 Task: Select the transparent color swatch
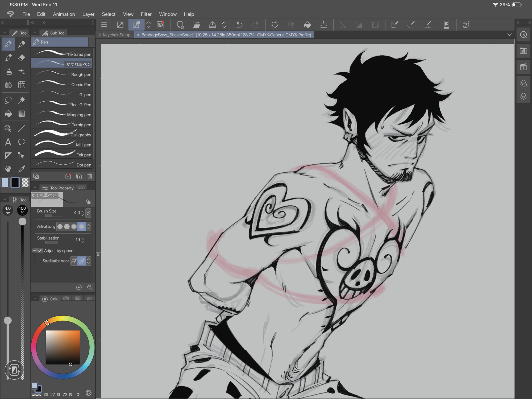(x=25, y=182)
